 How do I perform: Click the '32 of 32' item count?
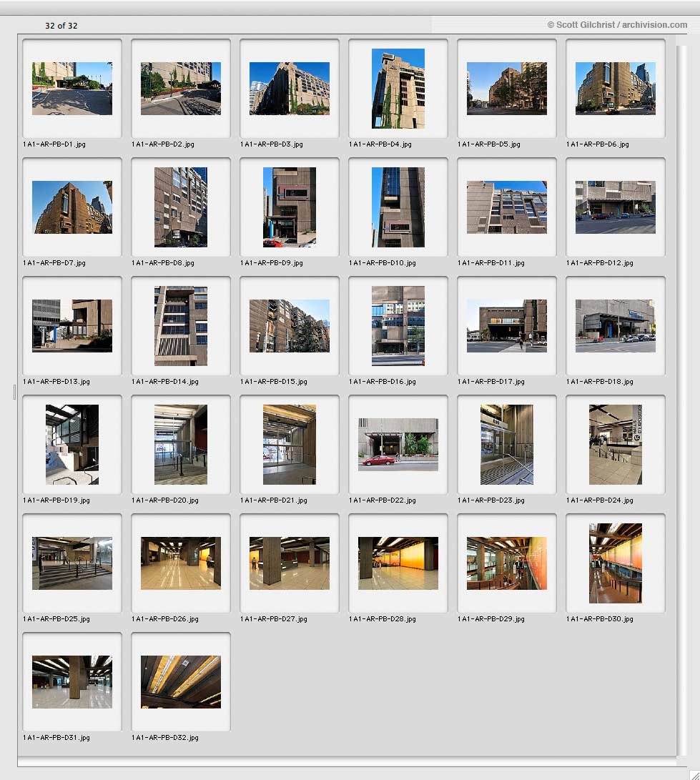click(x=61, y=26)
